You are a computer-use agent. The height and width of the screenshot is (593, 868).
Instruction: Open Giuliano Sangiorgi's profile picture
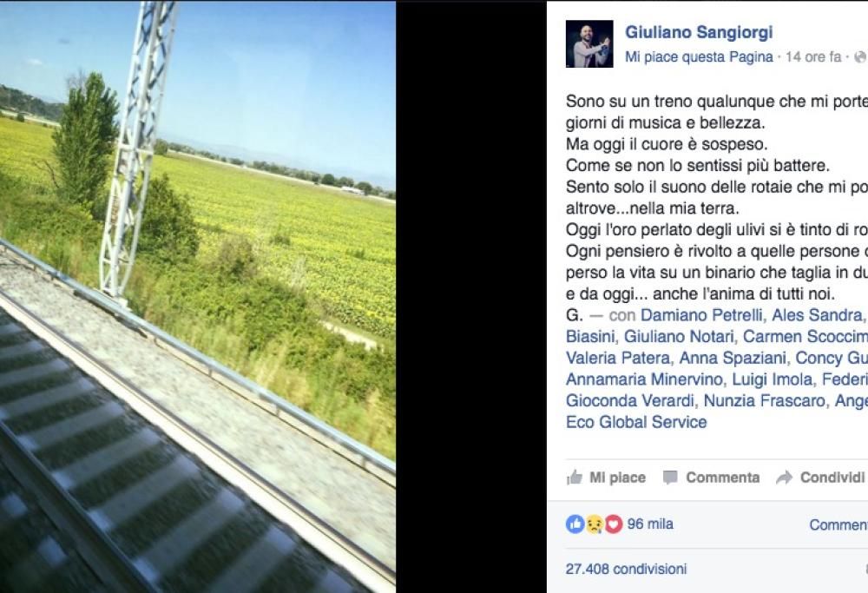pos(589,43)
